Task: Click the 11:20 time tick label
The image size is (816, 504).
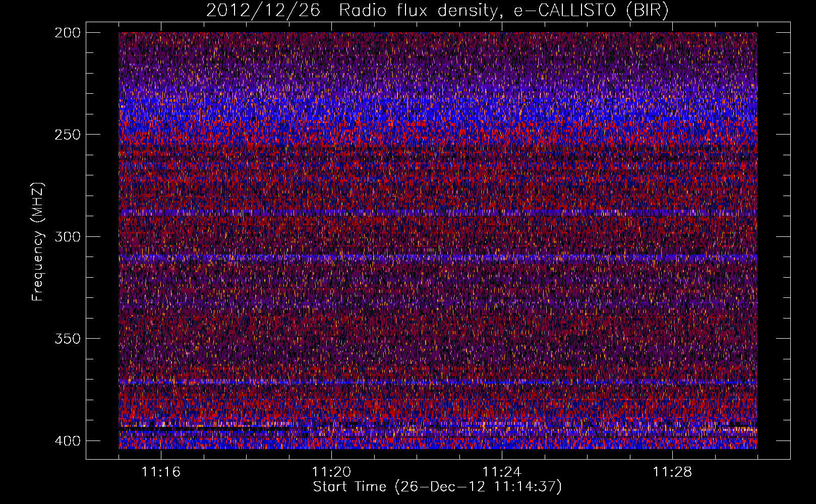Action: pos(331,472)
